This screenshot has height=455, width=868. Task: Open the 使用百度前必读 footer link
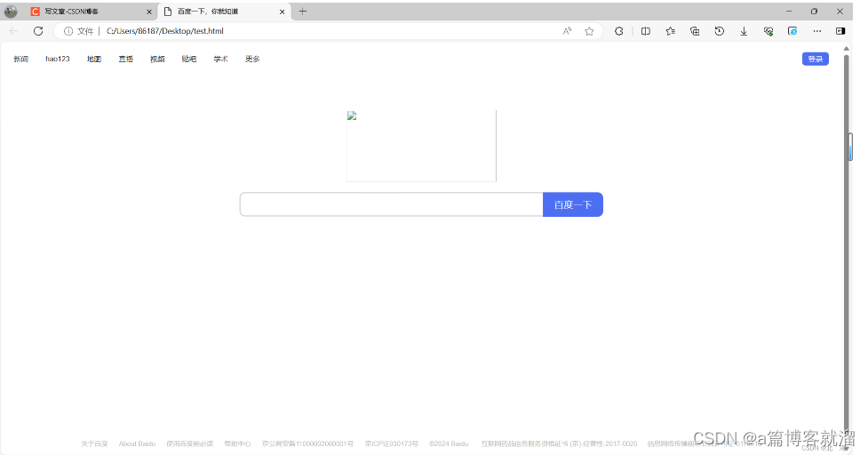click(x=190, y=444)
